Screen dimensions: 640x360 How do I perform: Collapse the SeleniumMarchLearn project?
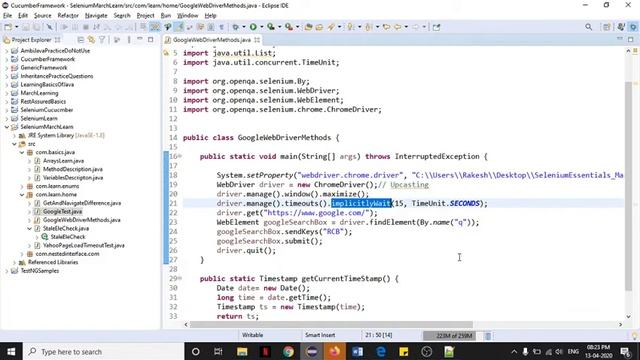[x=7, y=127]
